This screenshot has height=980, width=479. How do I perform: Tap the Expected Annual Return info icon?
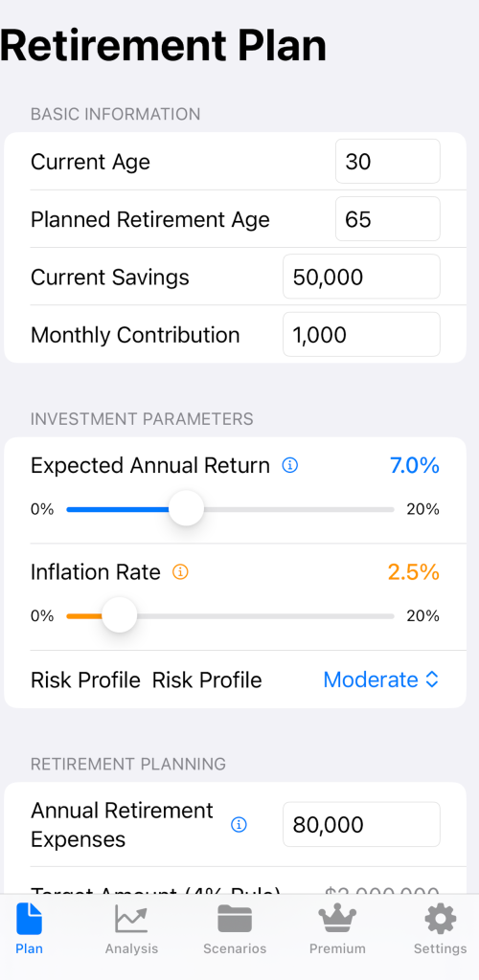coord(289,466)
